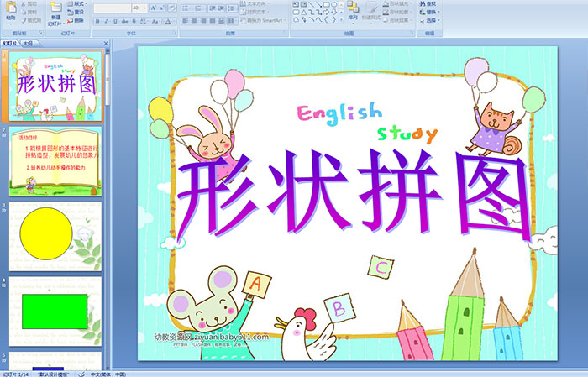Click Convert to SmartArt (转换为 SmartArt)
Viewport: 588px width, 377px height.
pos(264,20)
